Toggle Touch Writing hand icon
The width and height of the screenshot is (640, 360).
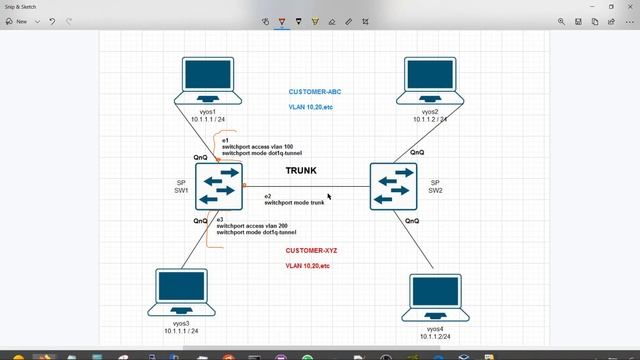tap(265, 22)
